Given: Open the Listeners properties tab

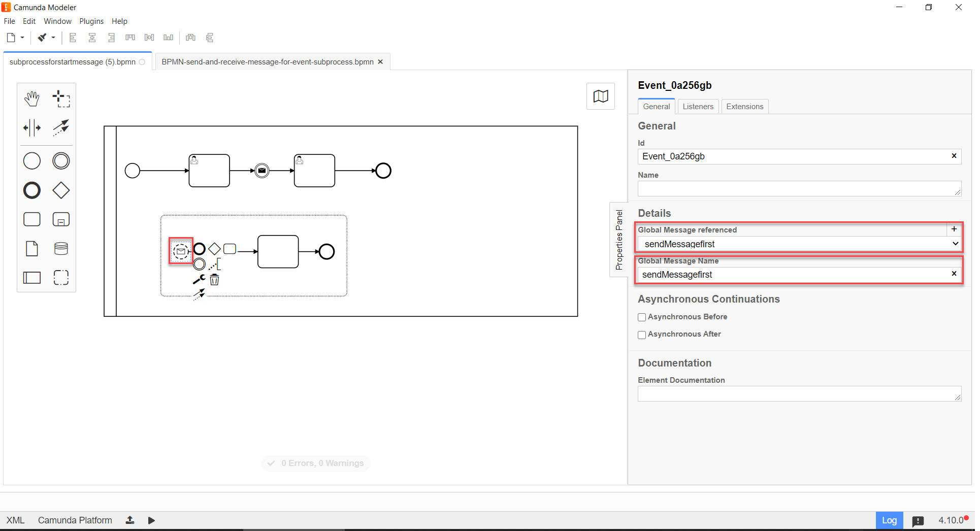Looking at the screenshot, I should (698, 106).
